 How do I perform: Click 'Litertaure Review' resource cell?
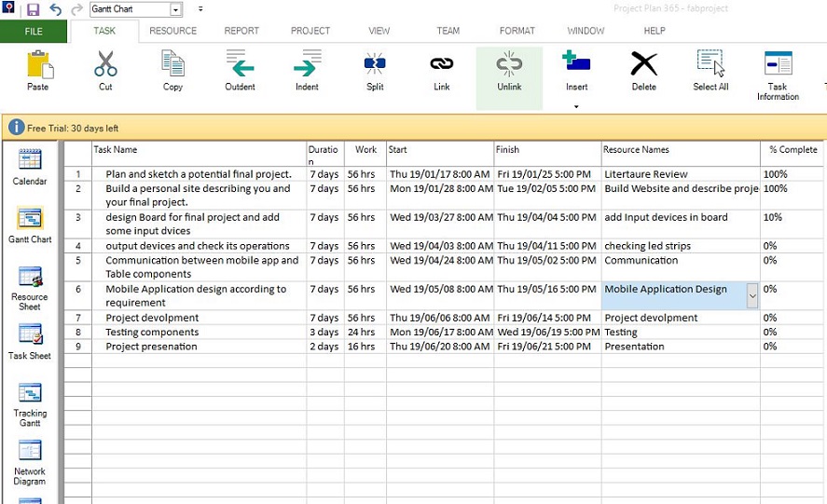[x=681, y=174]
